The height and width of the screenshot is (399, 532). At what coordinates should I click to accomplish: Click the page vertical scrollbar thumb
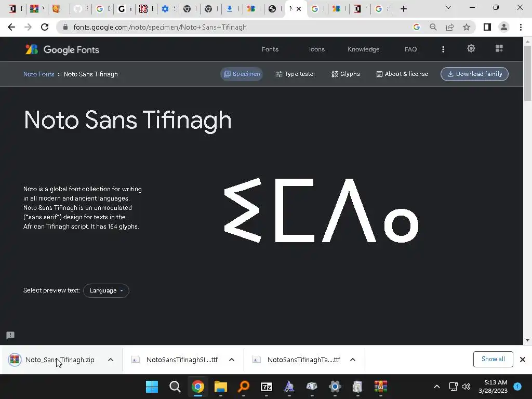click(x=527, y=73)
